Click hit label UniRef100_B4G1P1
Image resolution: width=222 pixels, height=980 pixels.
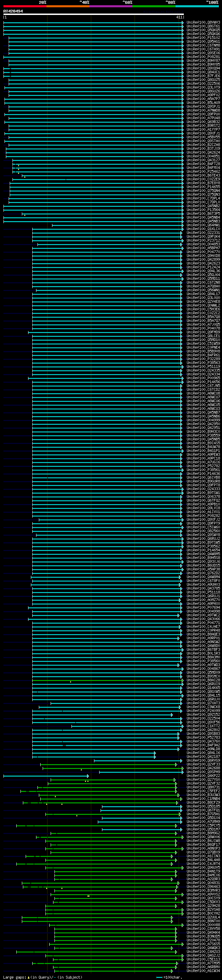point(203,451)
